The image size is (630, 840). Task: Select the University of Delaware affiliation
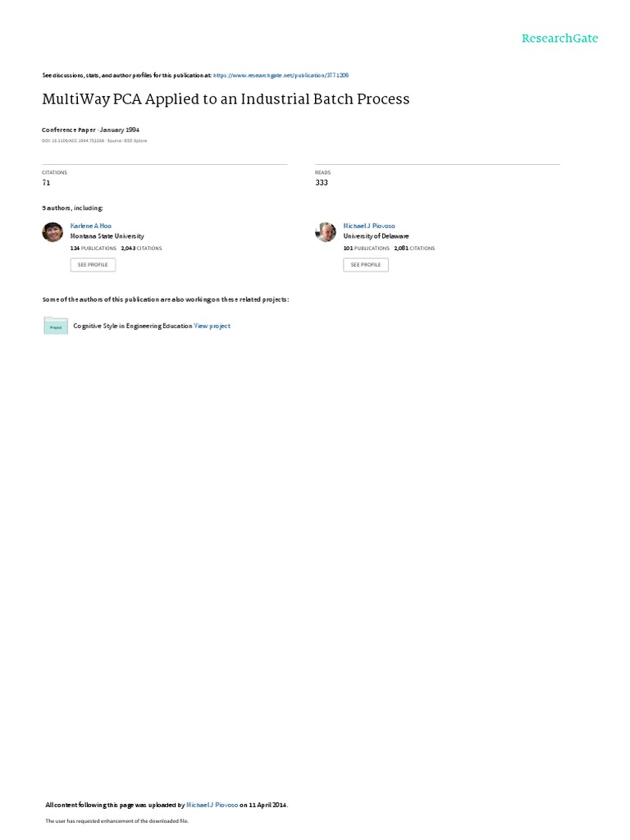pyautogui.click(x=376, y=236)
